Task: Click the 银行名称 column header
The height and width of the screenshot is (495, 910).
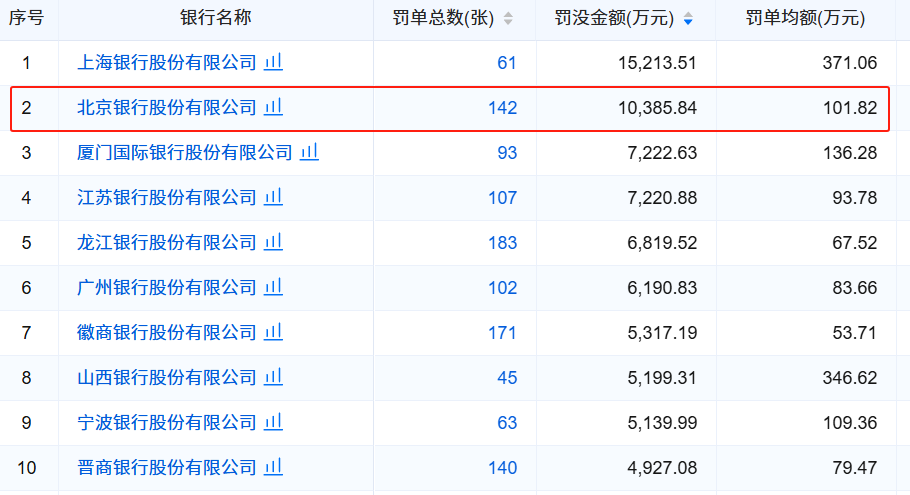Action: (215, 18)
